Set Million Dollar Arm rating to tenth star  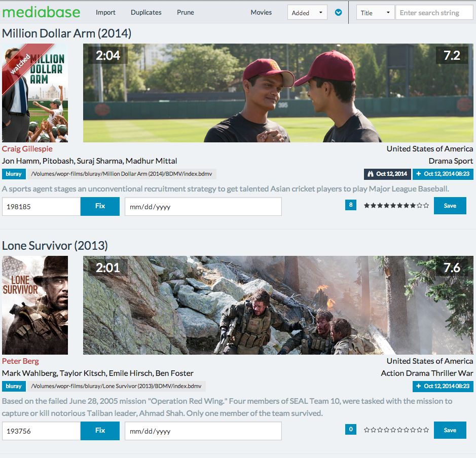click(x=426, y=205)
